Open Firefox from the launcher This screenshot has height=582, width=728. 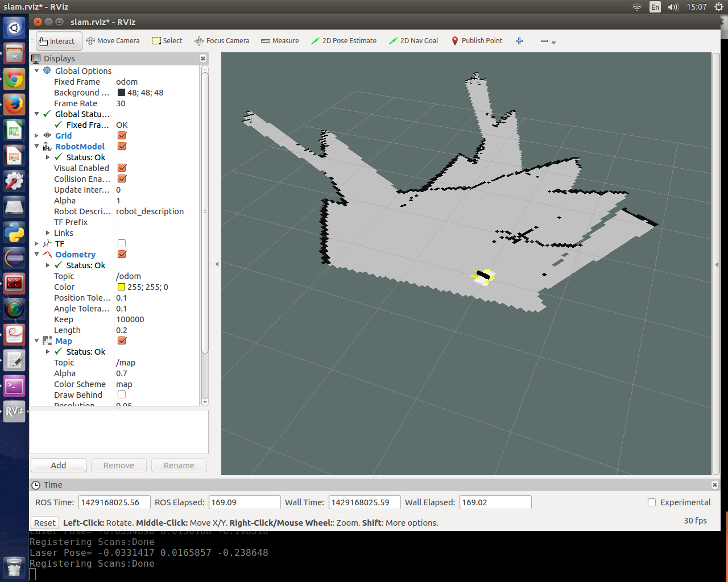[14, 105]
